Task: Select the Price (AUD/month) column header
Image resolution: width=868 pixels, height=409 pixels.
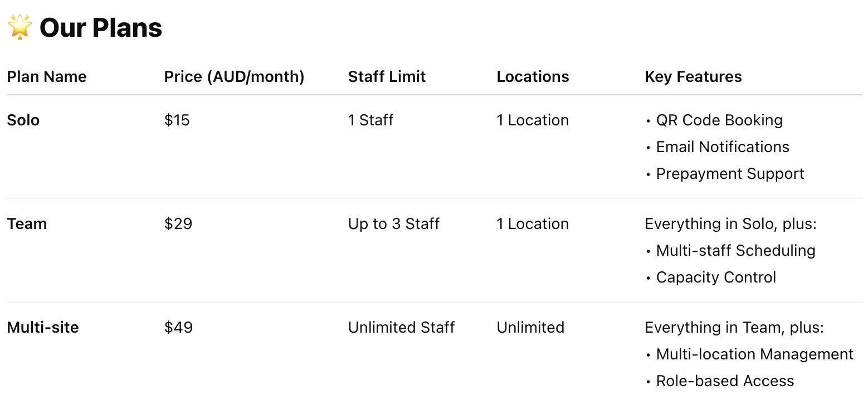Action: [234, 77]
